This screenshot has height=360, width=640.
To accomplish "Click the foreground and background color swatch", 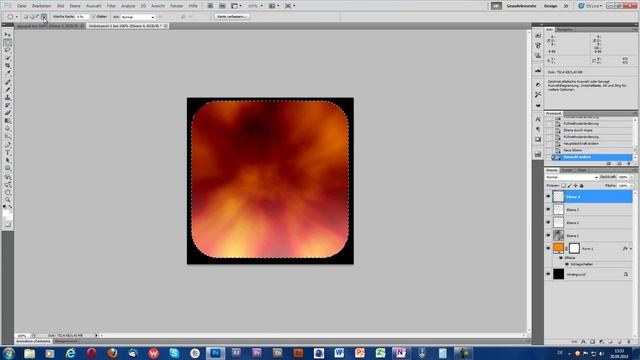I will pos(7,214).
